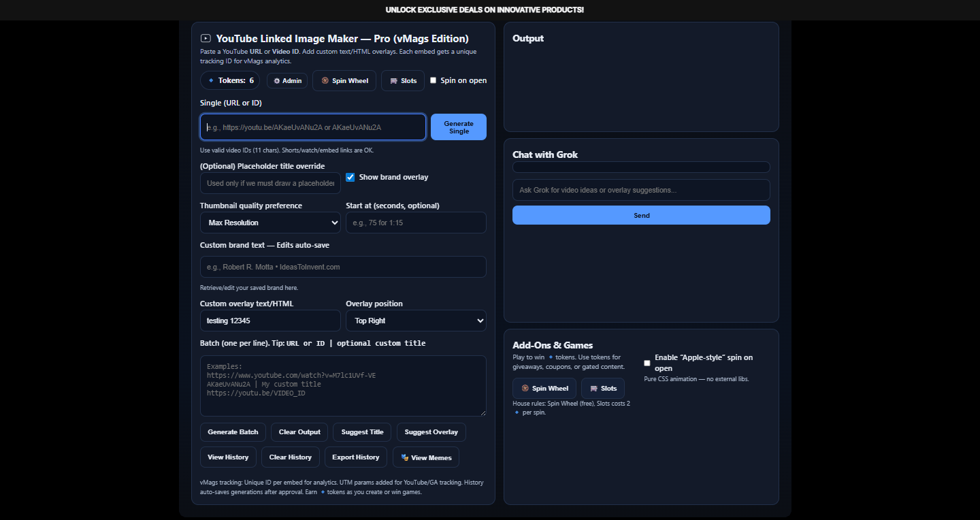
Task: Click the overlay text field containing testing 12345
Action: [270, 321]
